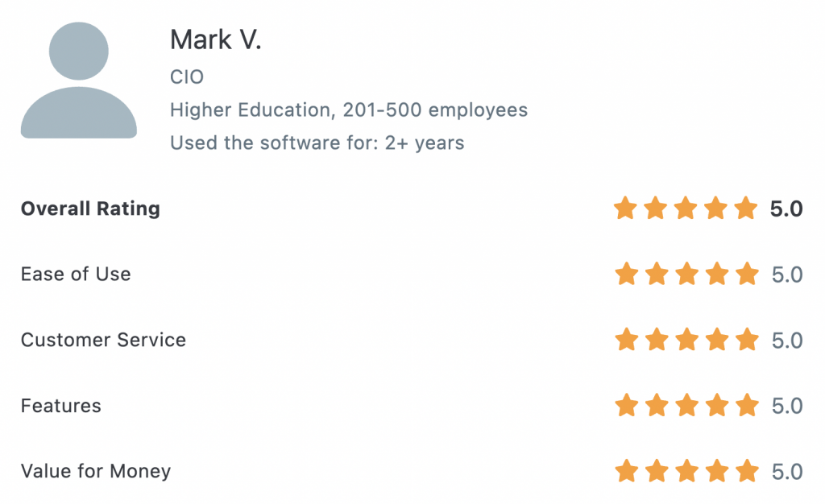This screenshot has height=504, width=825.
Task: Click the last star of Ease of Use
Action: click(x=747, y=274)
